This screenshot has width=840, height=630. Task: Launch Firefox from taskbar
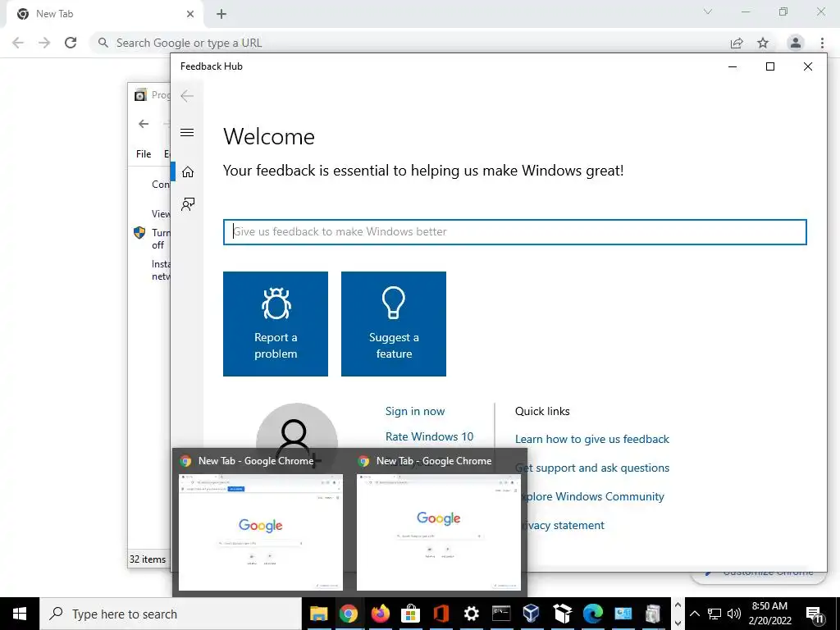coord(381,614)
